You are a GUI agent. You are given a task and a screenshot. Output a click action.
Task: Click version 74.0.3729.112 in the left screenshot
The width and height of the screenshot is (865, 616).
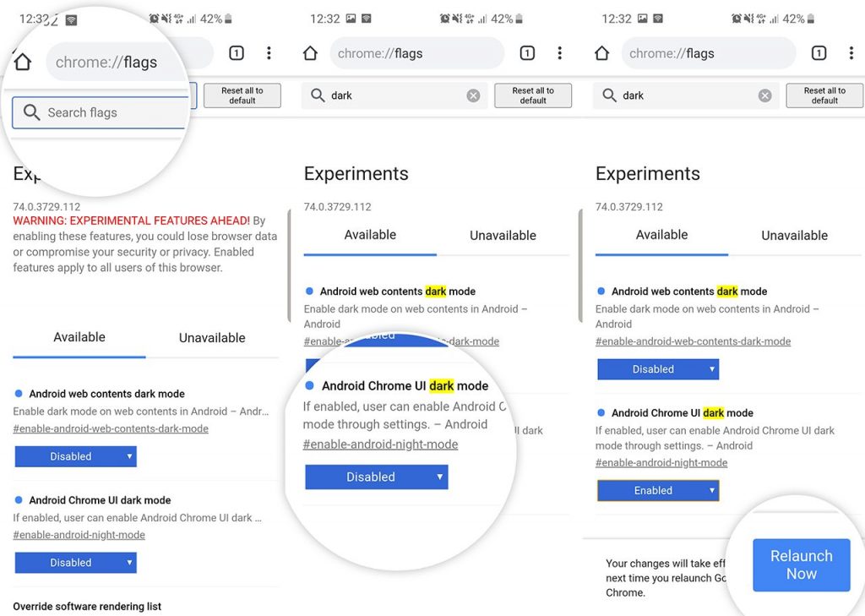point(47,207)
